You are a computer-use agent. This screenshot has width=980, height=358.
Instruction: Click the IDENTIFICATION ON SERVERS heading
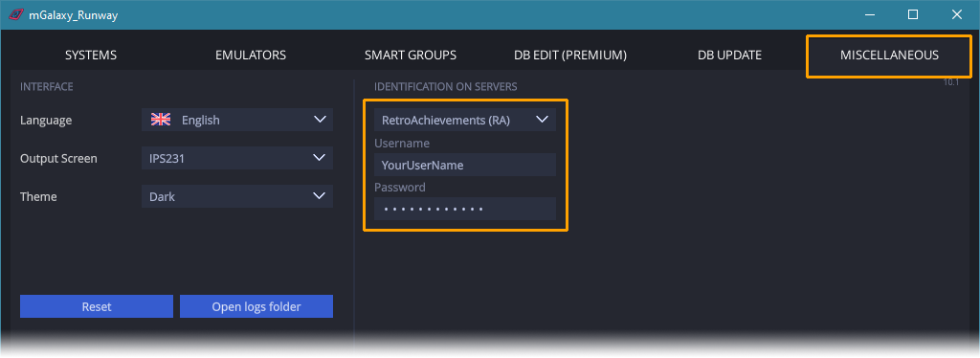pyautogui.click(x=446, y=87)
